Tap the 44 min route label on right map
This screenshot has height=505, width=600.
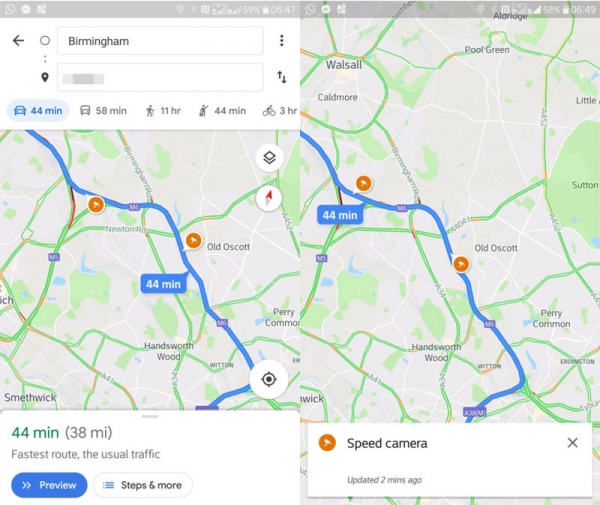click(339, 214)
